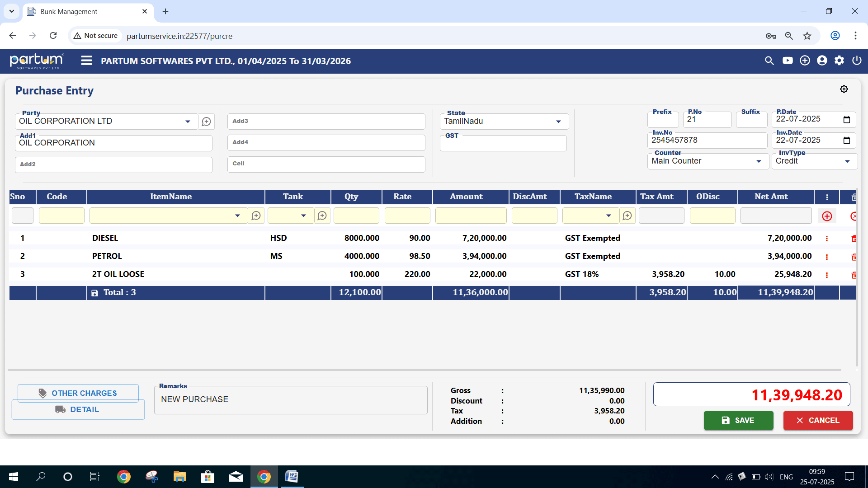Open the three-dot menu for PETROL row
Image resolution: width=868 pixels, height=488 pixels.
[x=827, y=257]
